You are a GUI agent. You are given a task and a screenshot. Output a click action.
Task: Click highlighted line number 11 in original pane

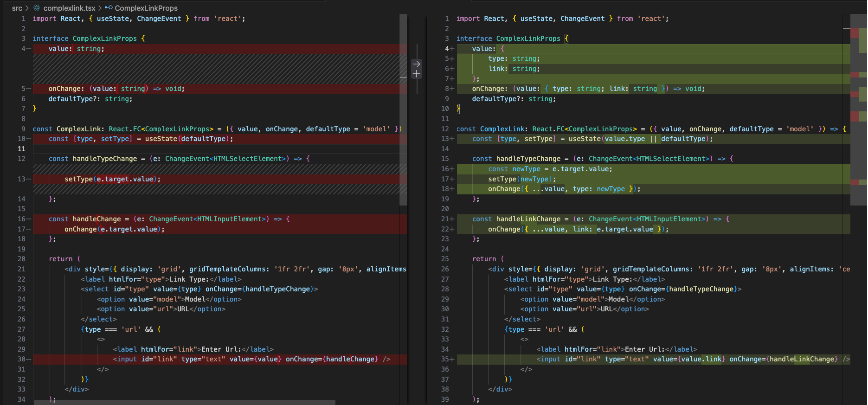[21, 149]
